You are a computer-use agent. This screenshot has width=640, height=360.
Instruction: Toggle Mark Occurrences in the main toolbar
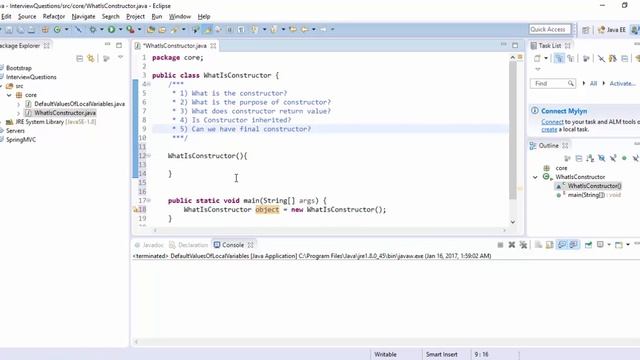tap(207, 29)
